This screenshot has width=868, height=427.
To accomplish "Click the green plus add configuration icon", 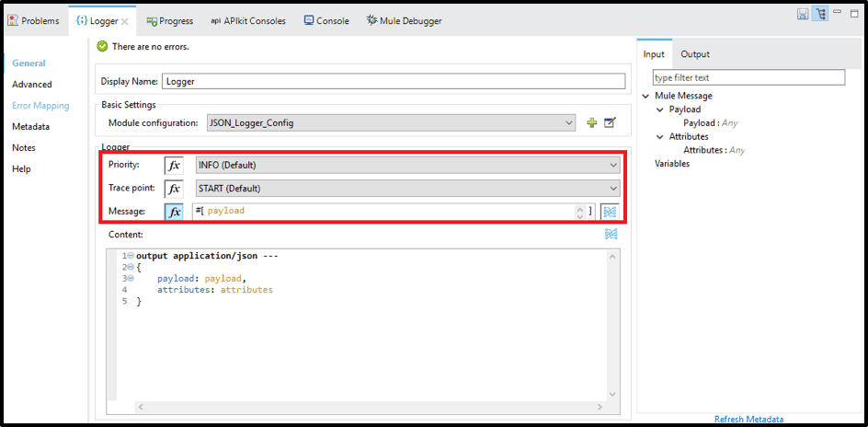I will tap(592, 122).
